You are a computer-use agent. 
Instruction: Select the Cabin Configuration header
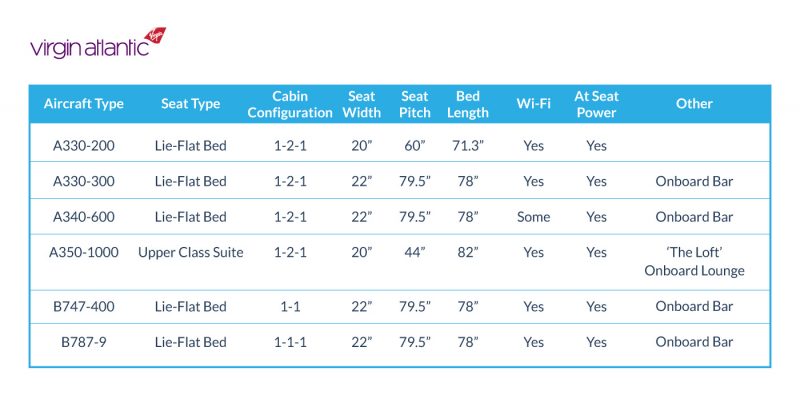tap(290, 105)
